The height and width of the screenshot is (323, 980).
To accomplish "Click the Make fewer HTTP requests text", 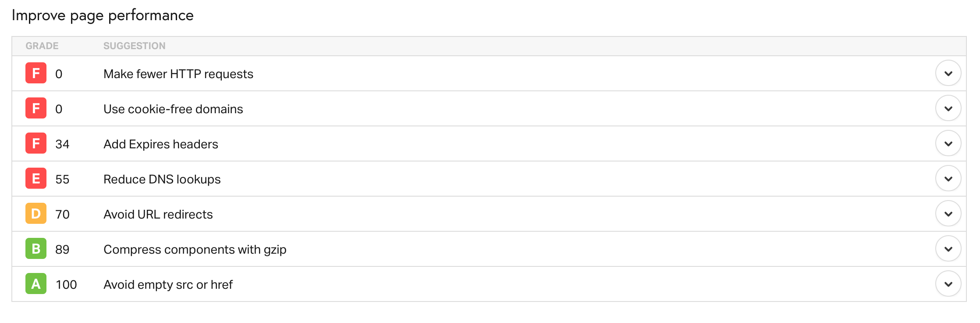I will coord(178,74).
